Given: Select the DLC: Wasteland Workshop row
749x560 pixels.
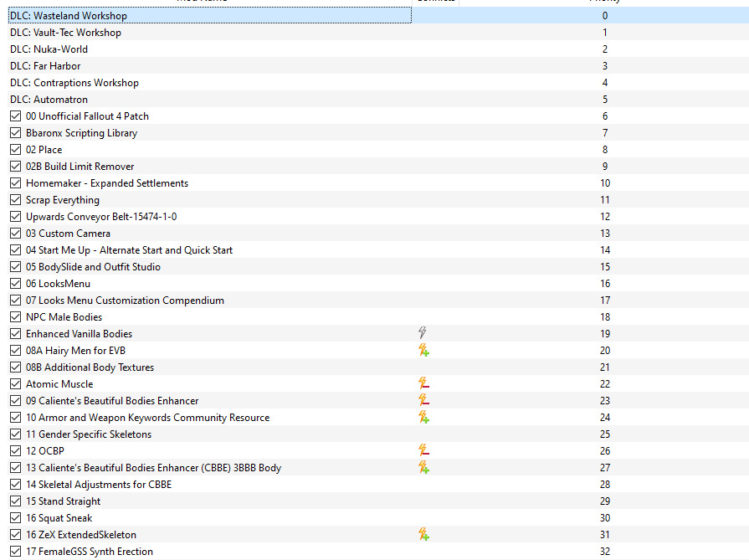Looking at the screenshot, I should click(x=378, y=16).
